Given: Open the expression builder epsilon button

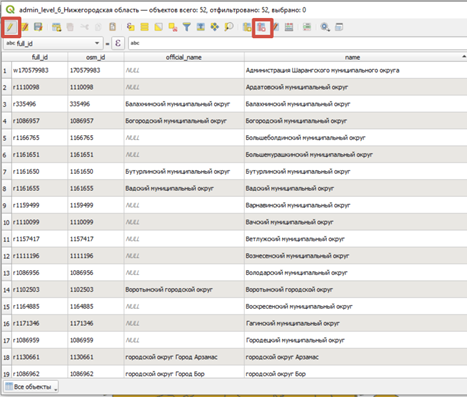Looking at the screenshot, I should [118, 43].
